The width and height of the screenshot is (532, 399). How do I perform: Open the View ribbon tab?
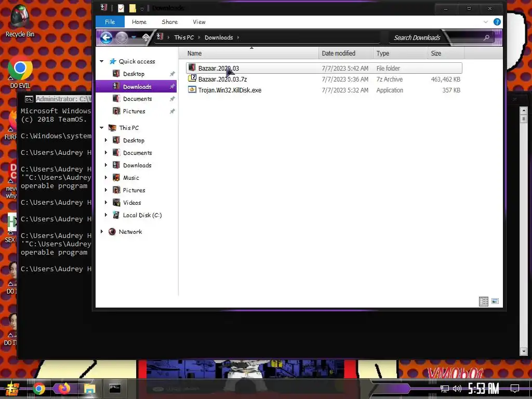pos(199,22)
